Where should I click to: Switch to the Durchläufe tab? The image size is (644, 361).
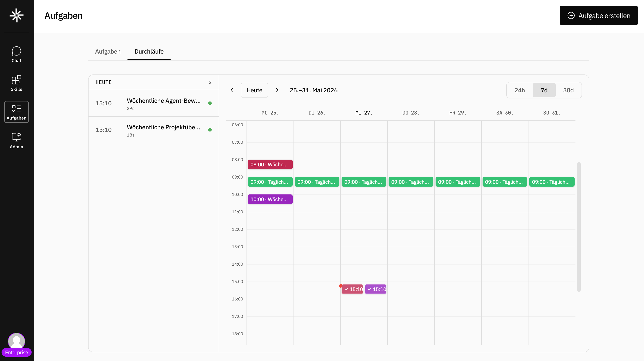click(x=149, y=52)
